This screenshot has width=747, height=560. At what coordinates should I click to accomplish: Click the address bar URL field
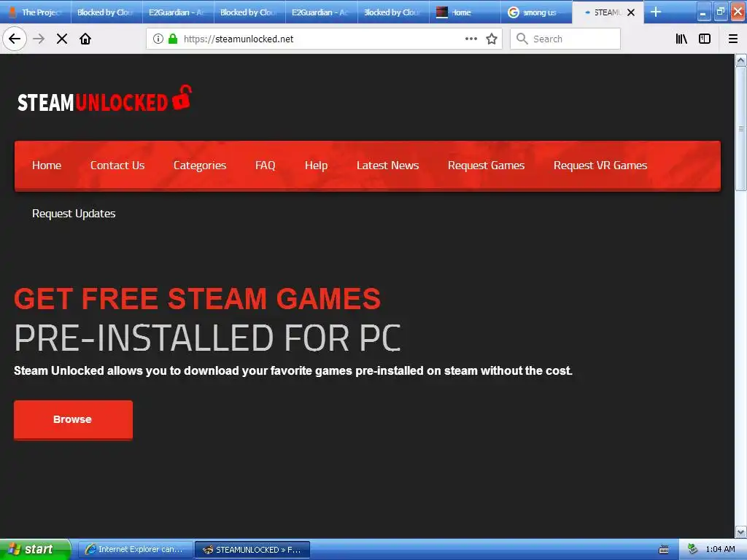coord(324,39)
